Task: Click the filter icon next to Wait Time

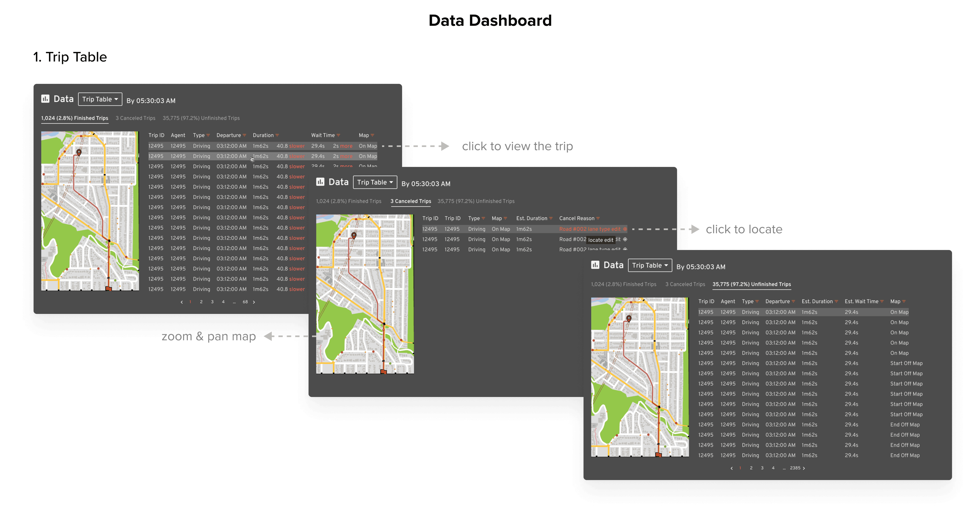Action: click(x=338, y=135)
